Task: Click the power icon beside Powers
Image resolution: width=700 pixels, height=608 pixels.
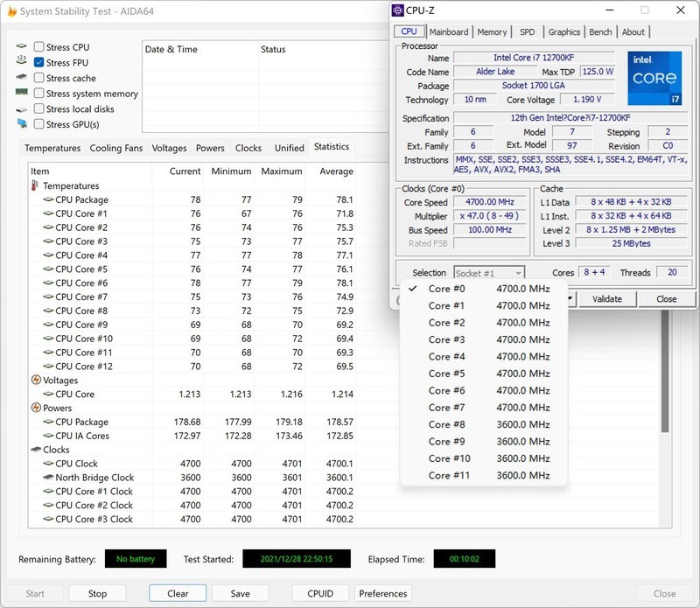Action: [x=36, y=408]
